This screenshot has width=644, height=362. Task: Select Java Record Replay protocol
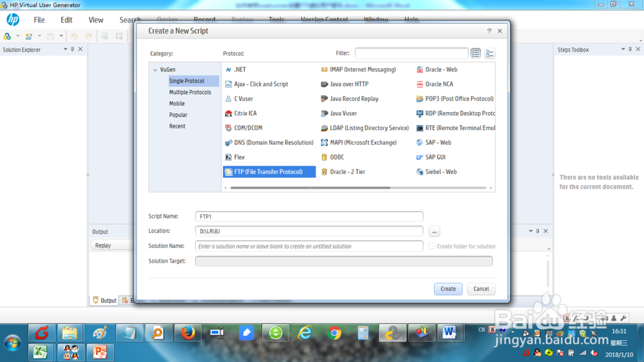pos(350,99)
